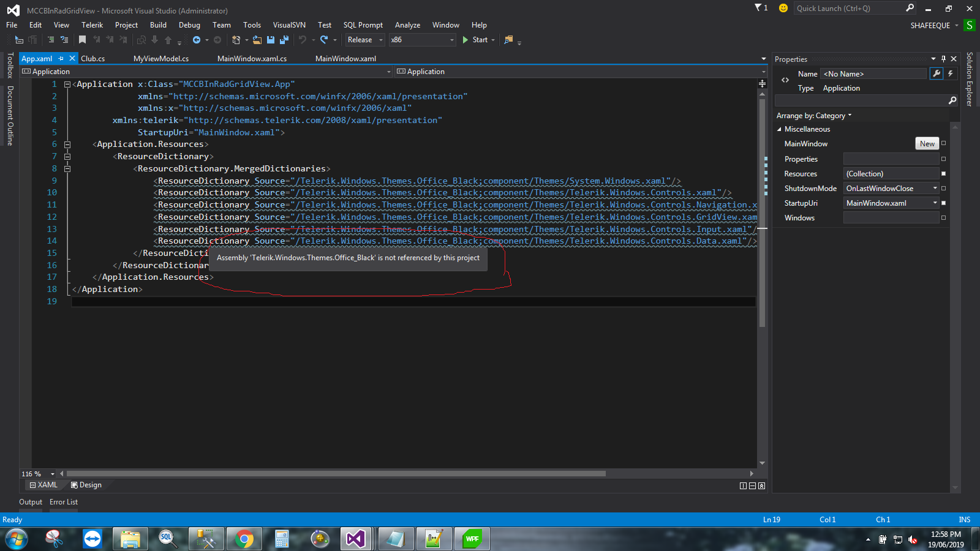Click the Properties panel search magnifier
The image size is (980, 551).
(952, 100)
